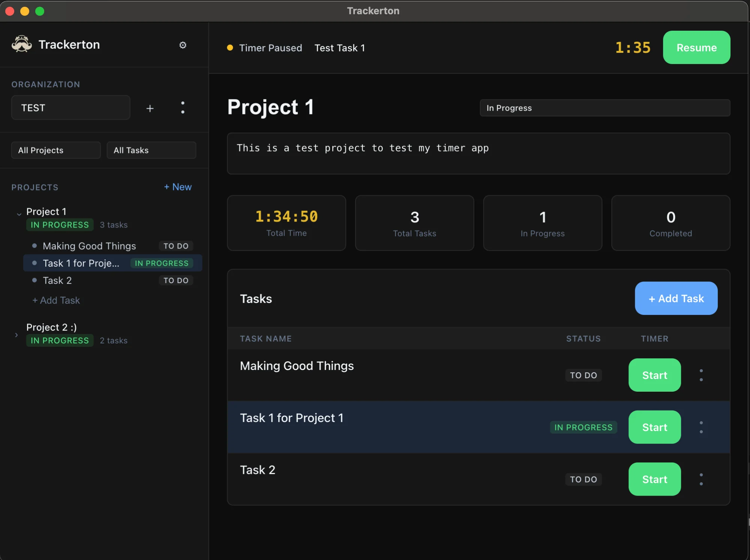Click the Resume timer button
Screen dimensions: 750x560
(x=696, y=48)
